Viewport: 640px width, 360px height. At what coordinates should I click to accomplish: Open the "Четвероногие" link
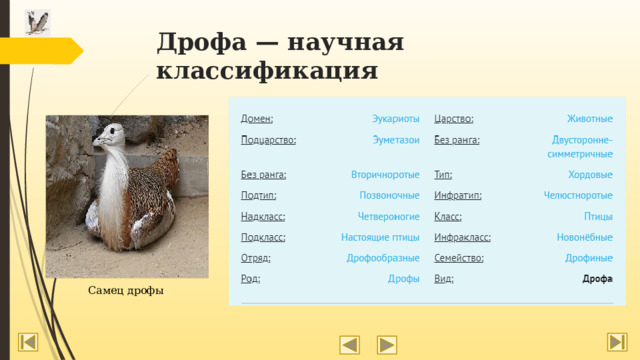pyautogui.click(x=389, y=217)
